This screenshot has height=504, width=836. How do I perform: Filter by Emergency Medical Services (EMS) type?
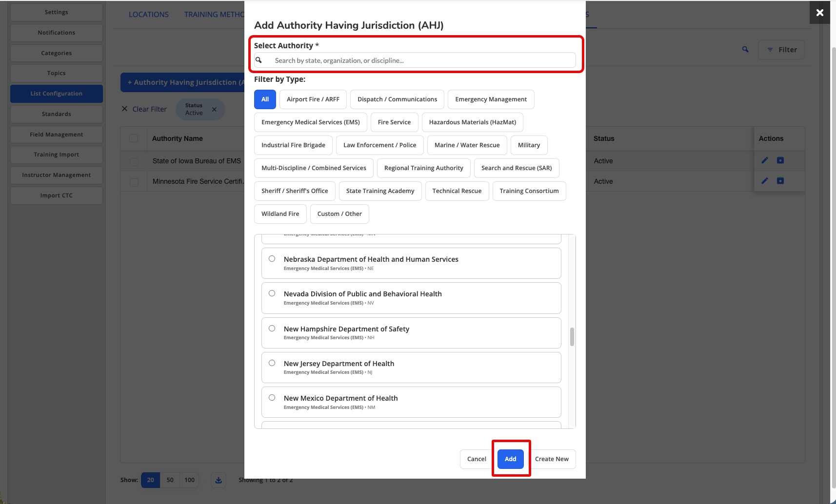click(x=311, y=122)
